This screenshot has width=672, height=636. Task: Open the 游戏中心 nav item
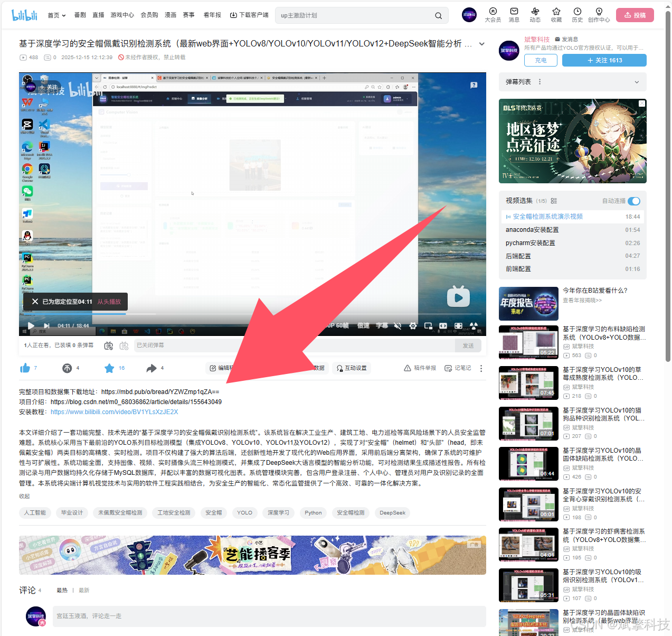tap(122, 15)
